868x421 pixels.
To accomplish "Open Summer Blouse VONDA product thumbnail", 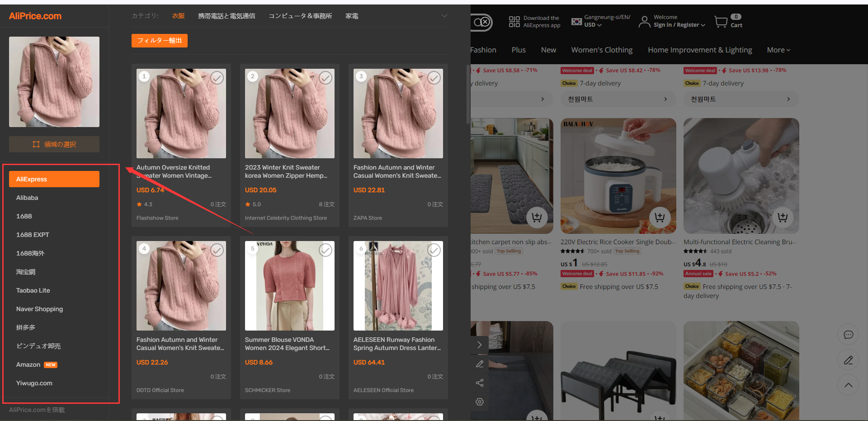I will coord(290,286).
